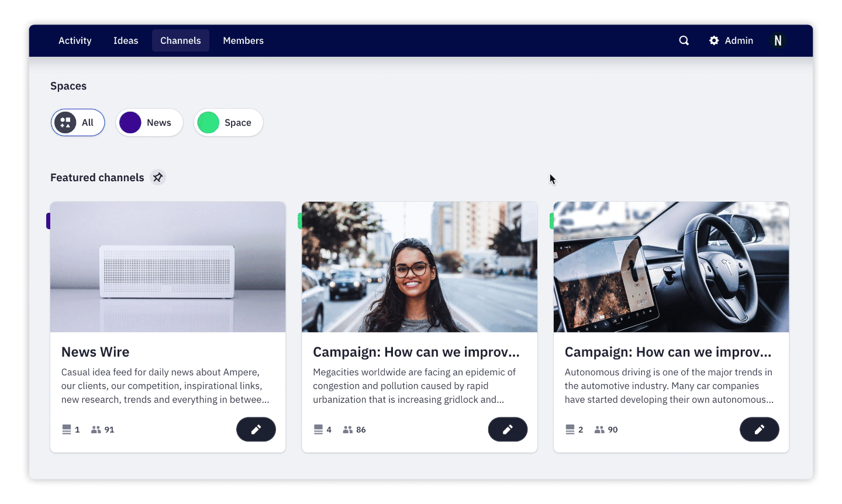Click ideas icon with count 4
Viewport: 842px width, 504px height.
coord(318,429)
